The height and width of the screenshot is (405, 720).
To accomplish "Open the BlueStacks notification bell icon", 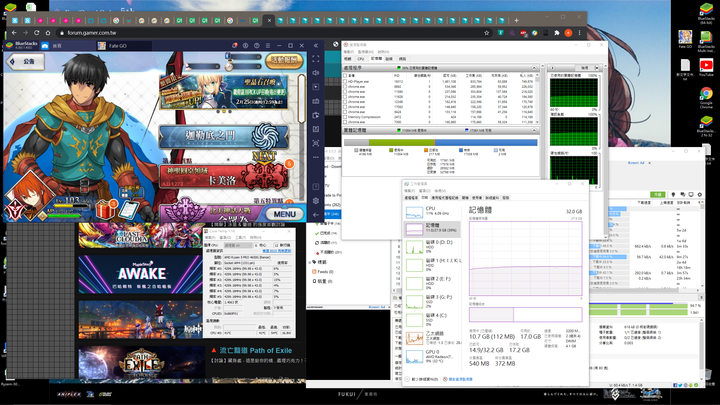I will pos(235,45).
